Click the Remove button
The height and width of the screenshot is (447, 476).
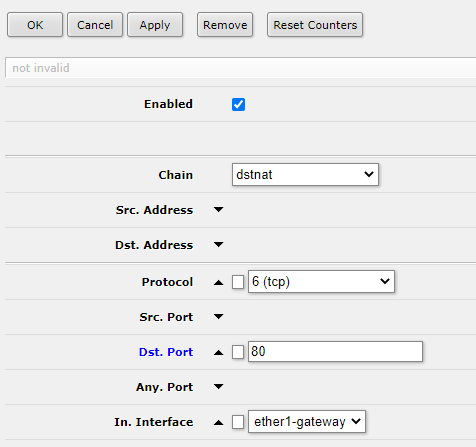(225, 25)
